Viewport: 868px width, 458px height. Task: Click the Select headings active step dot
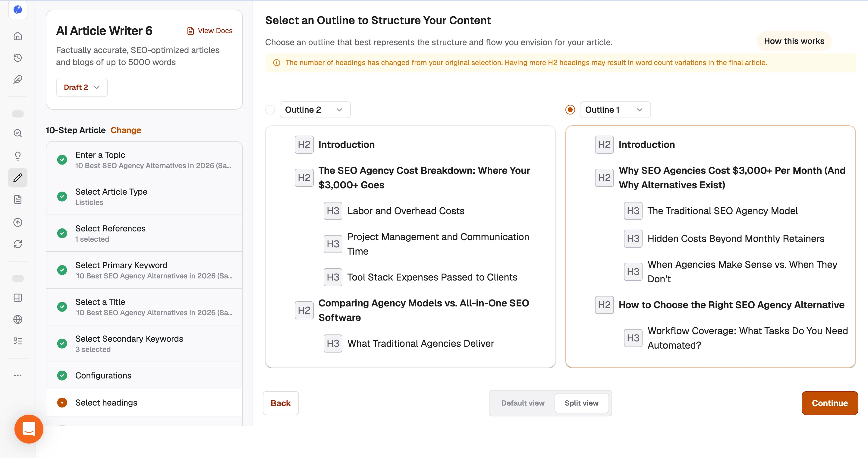click(62, 403)
